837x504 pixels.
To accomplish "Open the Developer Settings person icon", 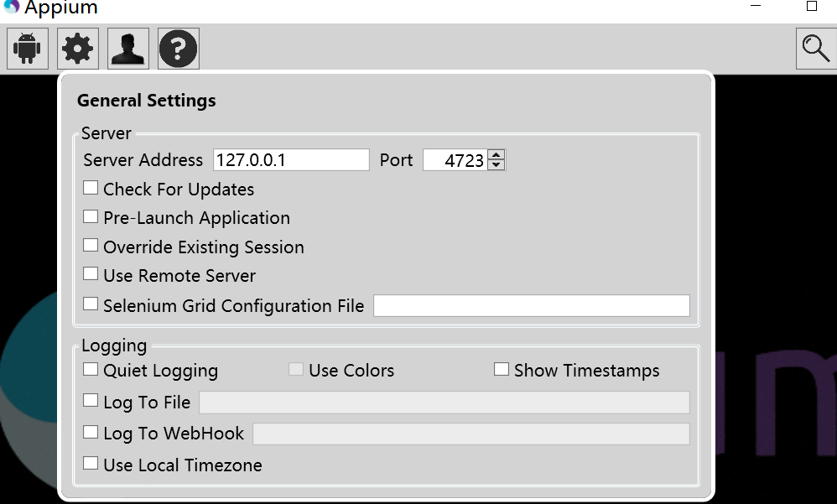I will click(x=127, y=49).
